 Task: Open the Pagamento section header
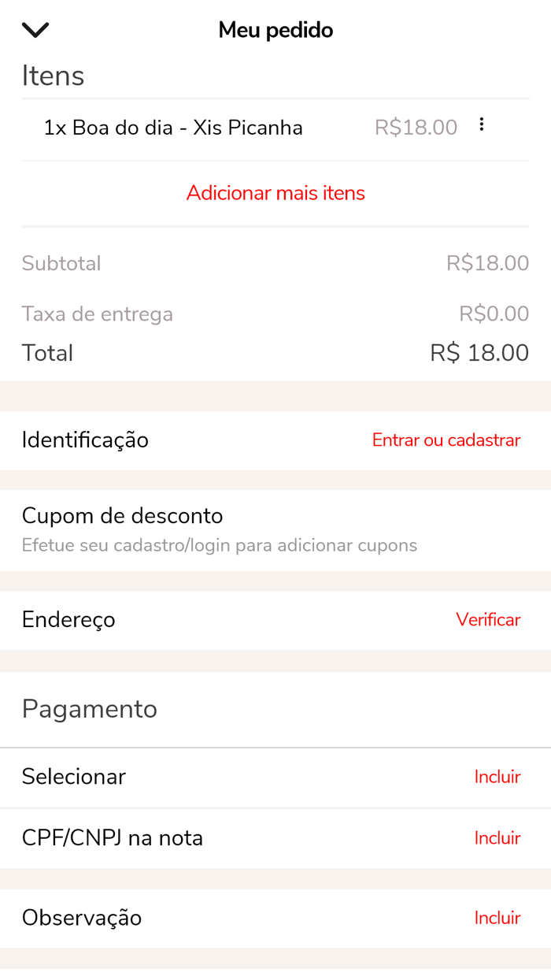[90, 709]
